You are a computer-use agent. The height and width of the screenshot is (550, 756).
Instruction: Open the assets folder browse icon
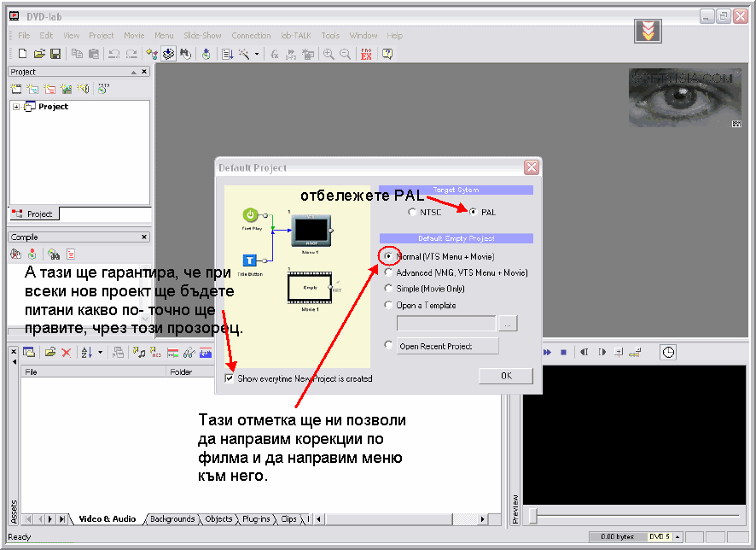[x=50, y=353]
